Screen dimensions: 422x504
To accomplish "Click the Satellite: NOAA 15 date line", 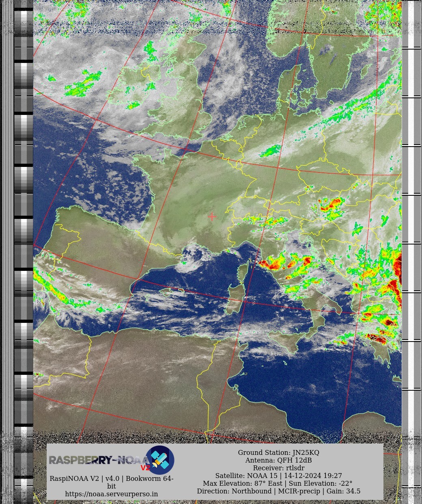I will pos(278,476).
